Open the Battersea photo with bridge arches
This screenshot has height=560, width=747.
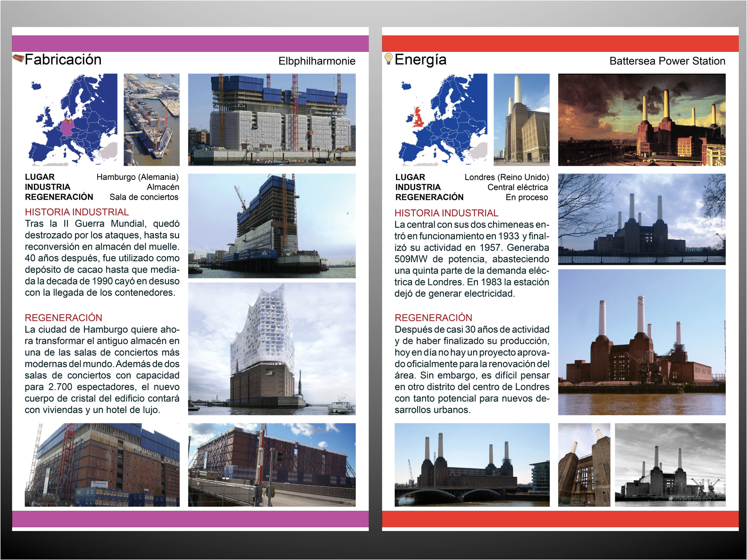[472, 465]
